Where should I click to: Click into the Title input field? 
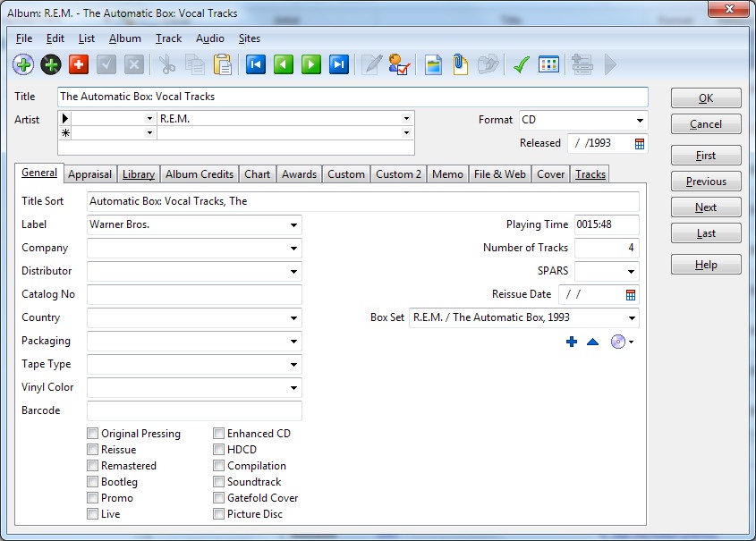click(x=353, y=97)
